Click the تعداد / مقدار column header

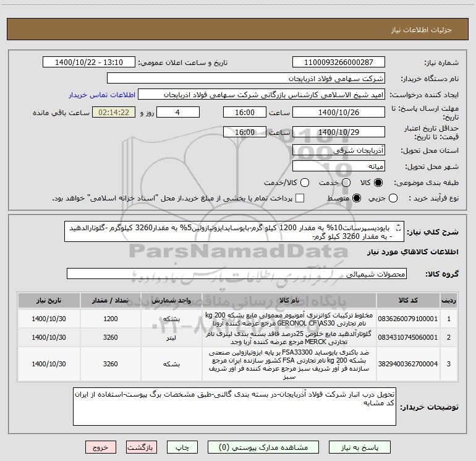click(x=110, y=300)
